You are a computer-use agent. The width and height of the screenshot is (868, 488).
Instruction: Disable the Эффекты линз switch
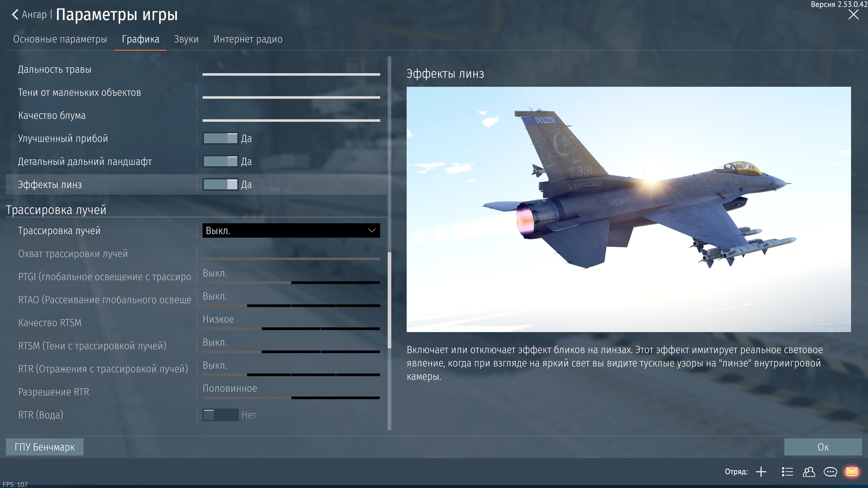pos(220,184)
